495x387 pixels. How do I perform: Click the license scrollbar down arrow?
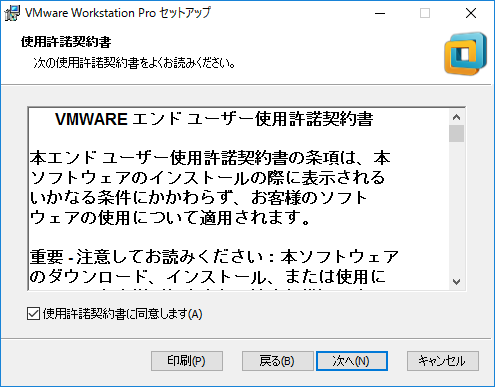[456, 282]
